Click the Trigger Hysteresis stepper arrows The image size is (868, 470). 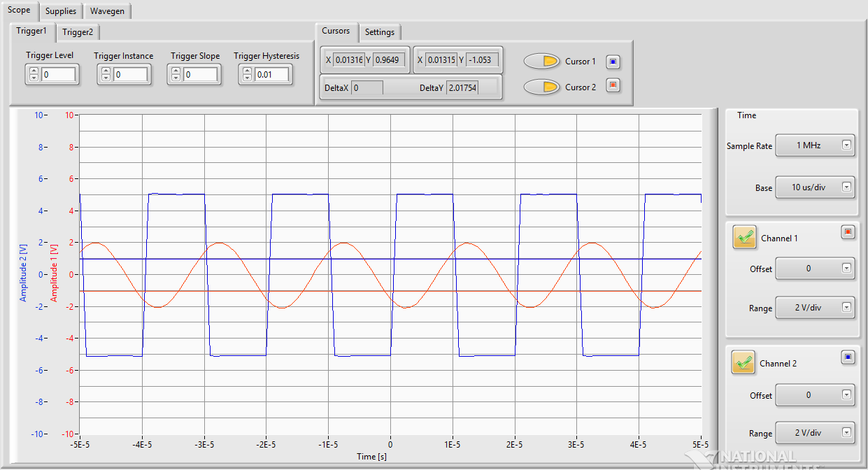point(246,74)
